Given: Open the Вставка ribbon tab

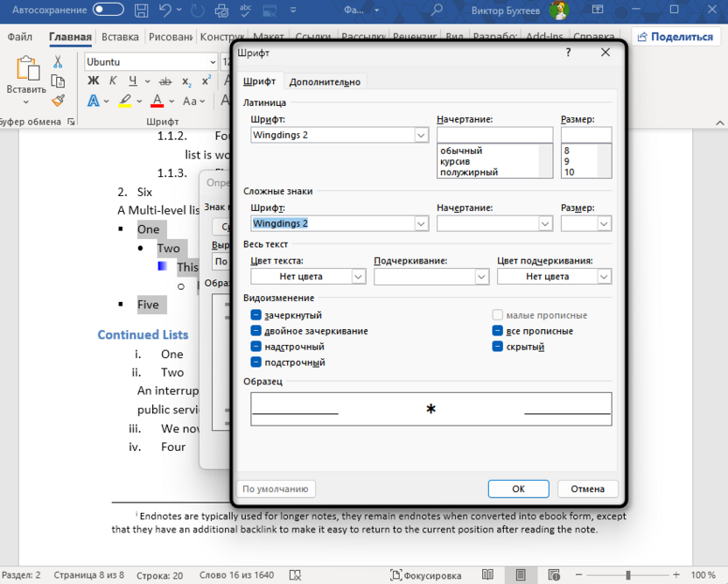Looking at the screenshot, I should (120, 37).
